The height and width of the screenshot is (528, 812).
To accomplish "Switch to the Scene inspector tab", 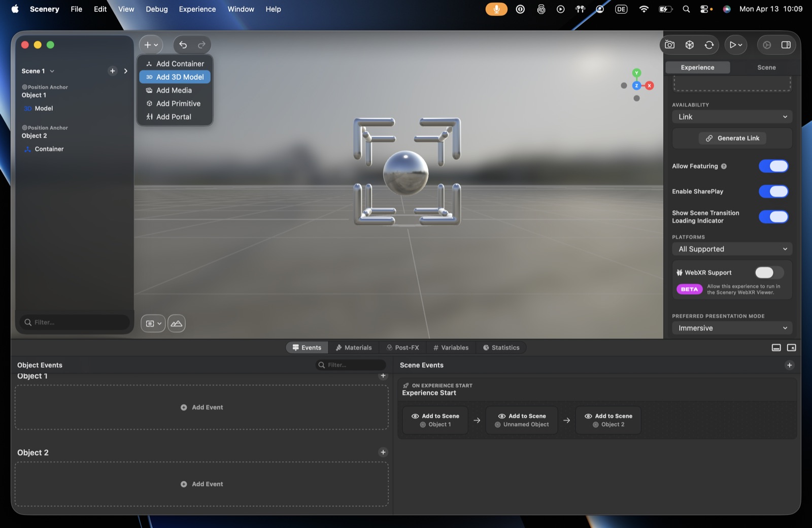I will click(766, 68).
